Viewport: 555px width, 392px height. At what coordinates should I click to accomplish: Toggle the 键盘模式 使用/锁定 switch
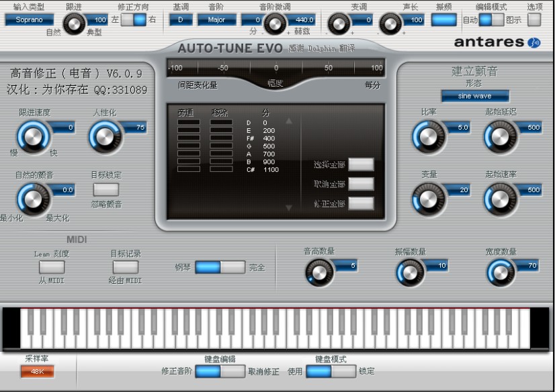point(331,371)
